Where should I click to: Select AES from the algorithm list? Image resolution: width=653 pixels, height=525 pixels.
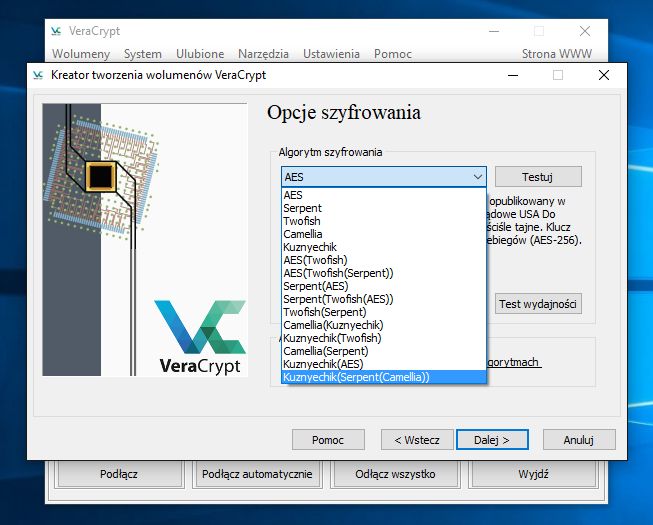(x=384, y=195)
